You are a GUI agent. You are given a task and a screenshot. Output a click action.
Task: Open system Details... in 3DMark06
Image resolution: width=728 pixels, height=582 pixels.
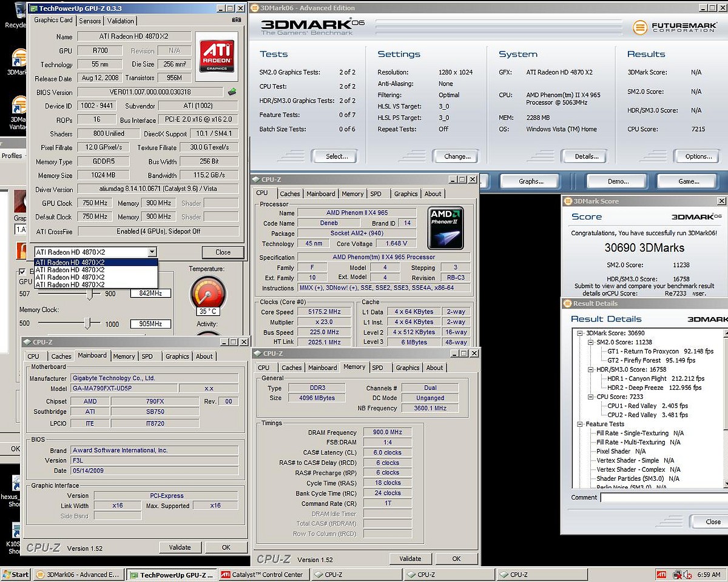coord(584,156)
